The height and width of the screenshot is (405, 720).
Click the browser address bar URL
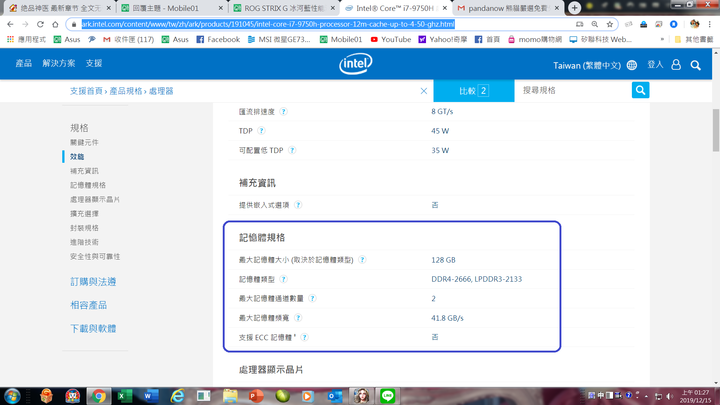click(x=268, y=24)
